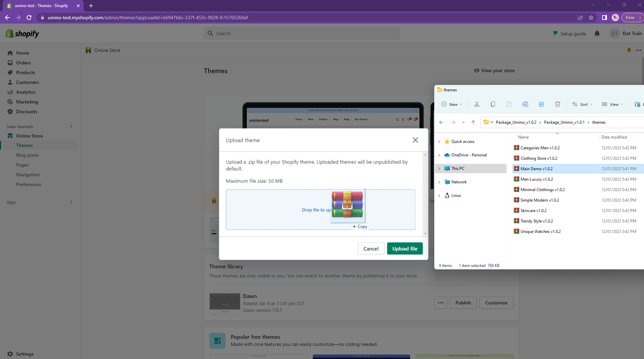Image resolution: width=644 pixels, height=359 pixels.
Task: Expand Linux tree node
Action: pyautogui.click(x=439, y=196)
